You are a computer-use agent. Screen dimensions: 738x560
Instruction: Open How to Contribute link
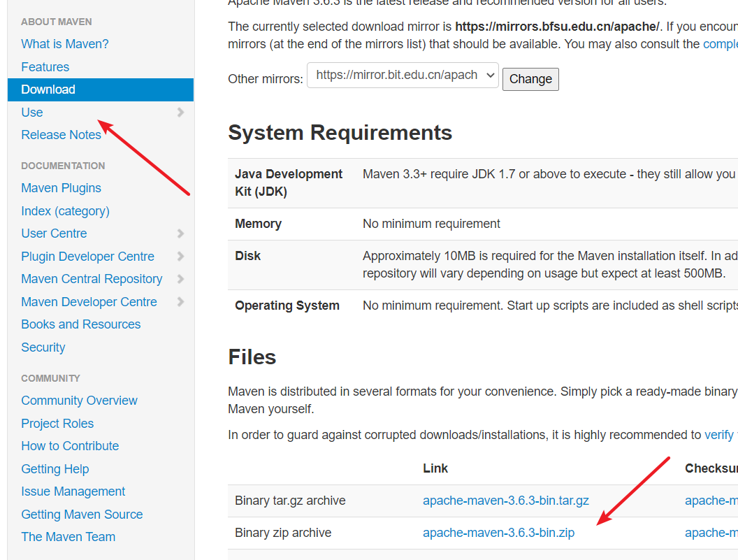(70, 446)
